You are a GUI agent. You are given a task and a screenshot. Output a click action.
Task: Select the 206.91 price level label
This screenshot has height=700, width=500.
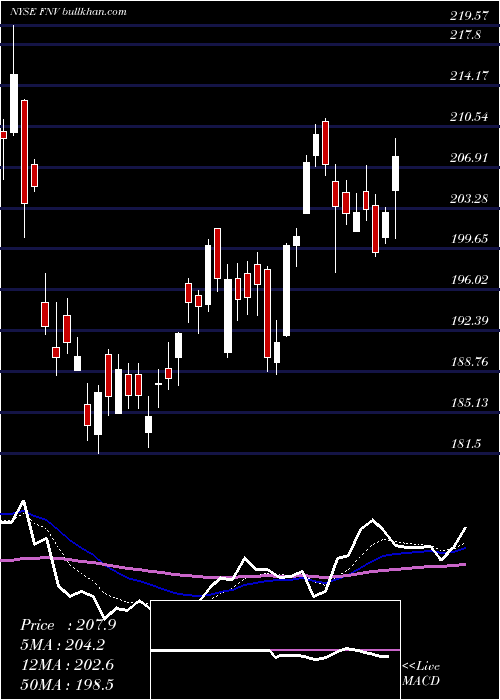pyautogui.click(x=468, y=158)
